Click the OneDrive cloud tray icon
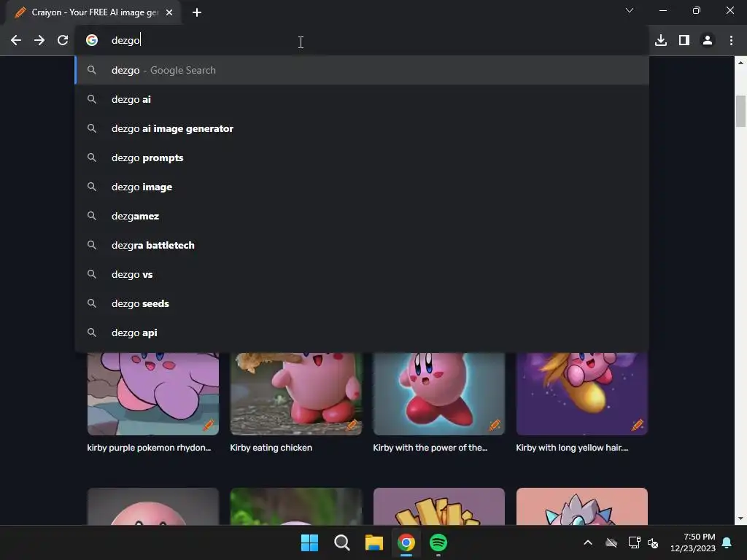747x560 pixels. pos(611,542)
